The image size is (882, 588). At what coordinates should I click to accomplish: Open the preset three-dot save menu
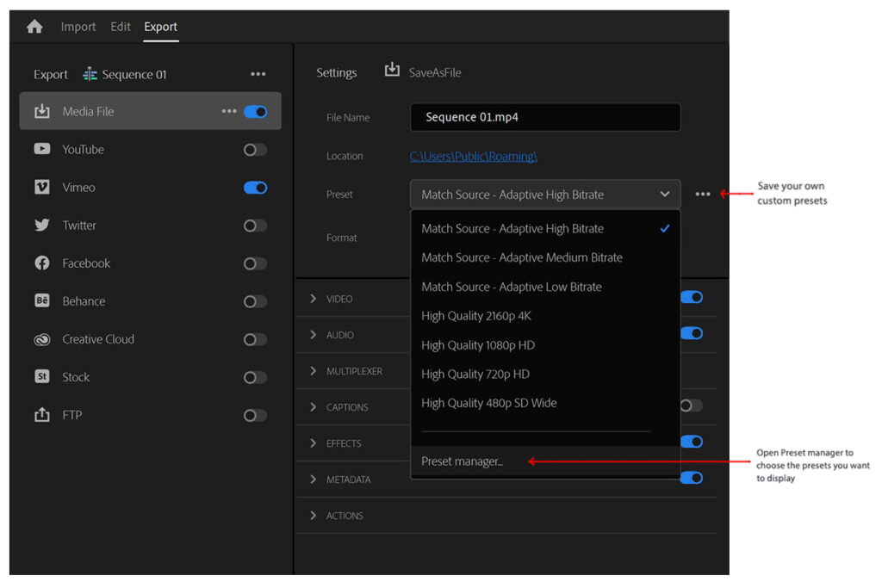pos(703,194)
